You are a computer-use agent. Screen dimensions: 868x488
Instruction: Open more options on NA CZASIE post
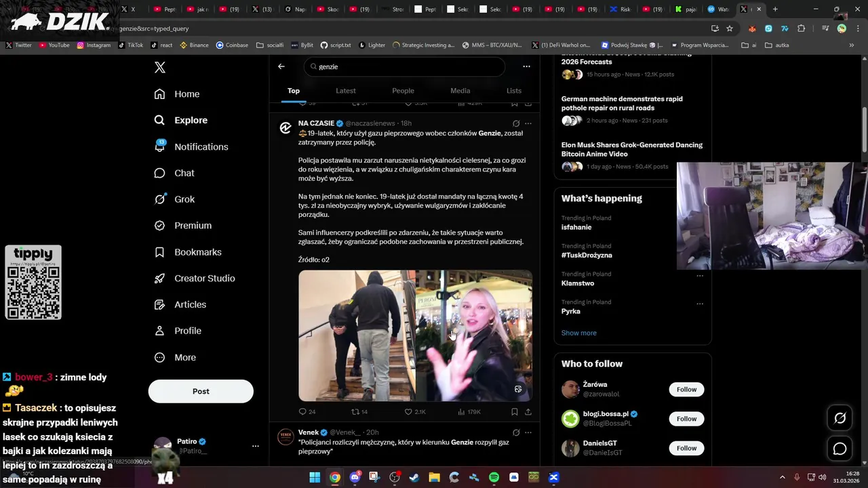(528, 123)
